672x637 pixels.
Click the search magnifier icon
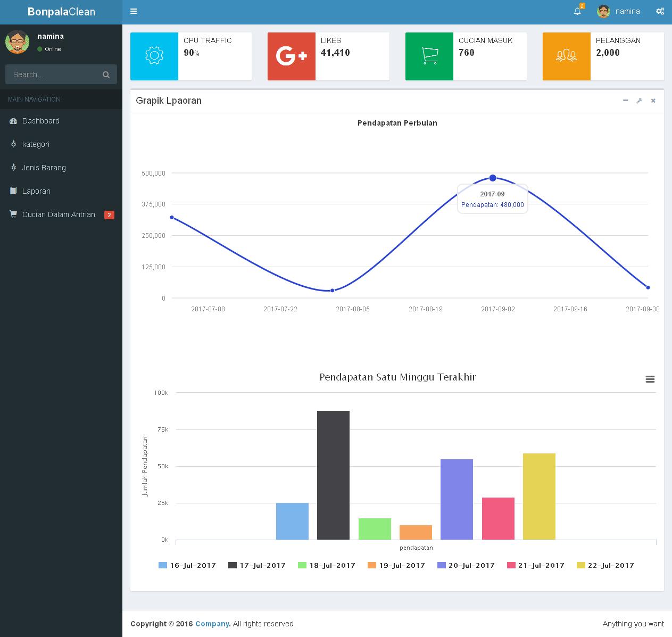(106, 75)
